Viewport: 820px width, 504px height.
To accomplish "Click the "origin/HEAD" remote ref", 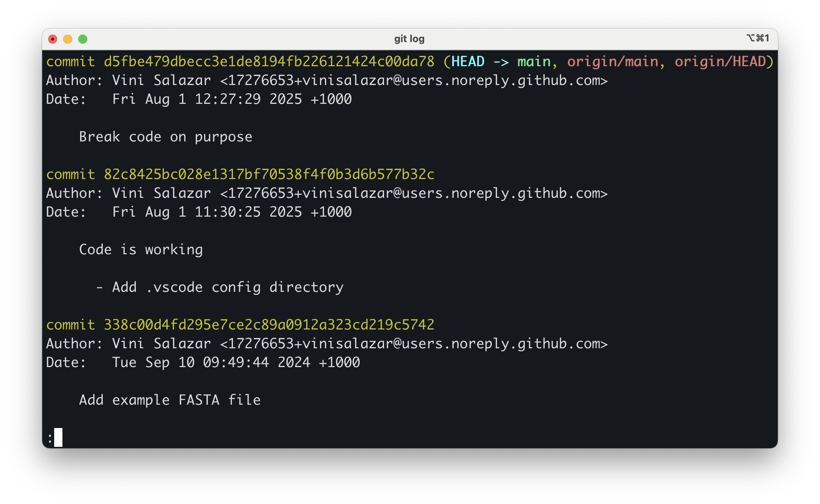I will tap(720, 62).
